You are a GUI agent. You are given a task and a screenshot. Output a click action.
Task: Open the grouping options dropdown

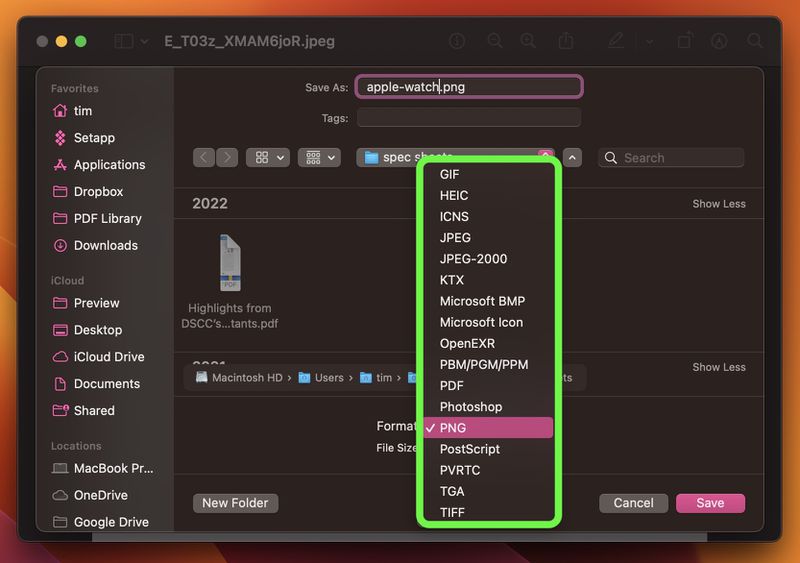(319, 158)
